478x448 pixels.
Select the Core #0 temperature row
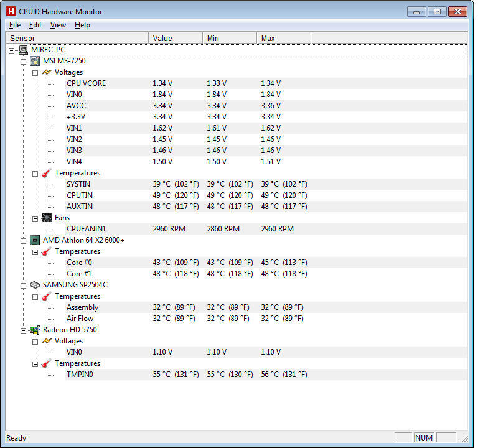pyautogui.click(x=266, y=263)
